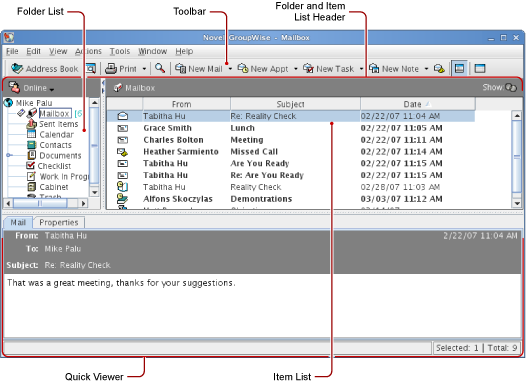
Task: Open the Checklist folder
Action: tap(54, 166)
